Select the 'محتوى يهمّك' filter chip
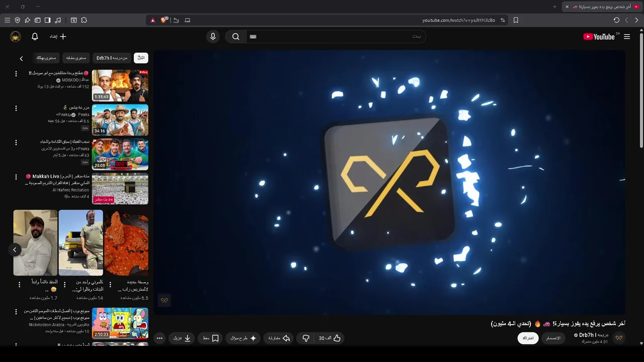The width and height of the screenshot is (644, 362). (46, 58)
